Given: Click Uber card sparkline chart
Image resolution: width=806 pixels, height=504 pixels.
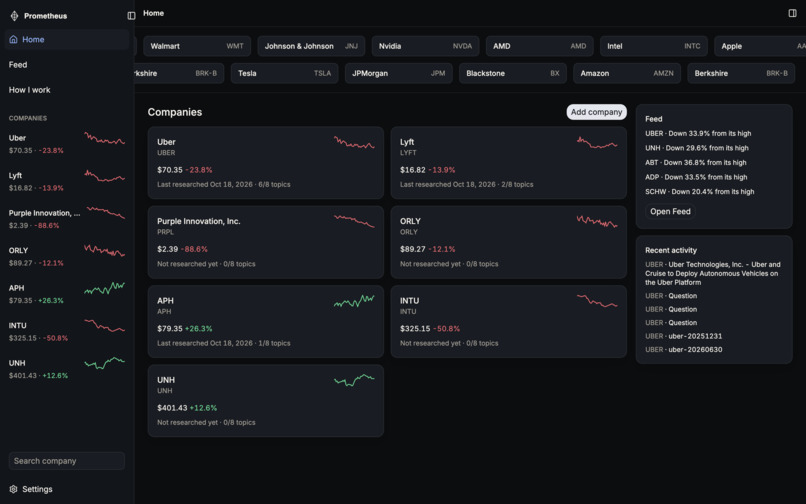Looking at the screenshot, I should 354,142.
